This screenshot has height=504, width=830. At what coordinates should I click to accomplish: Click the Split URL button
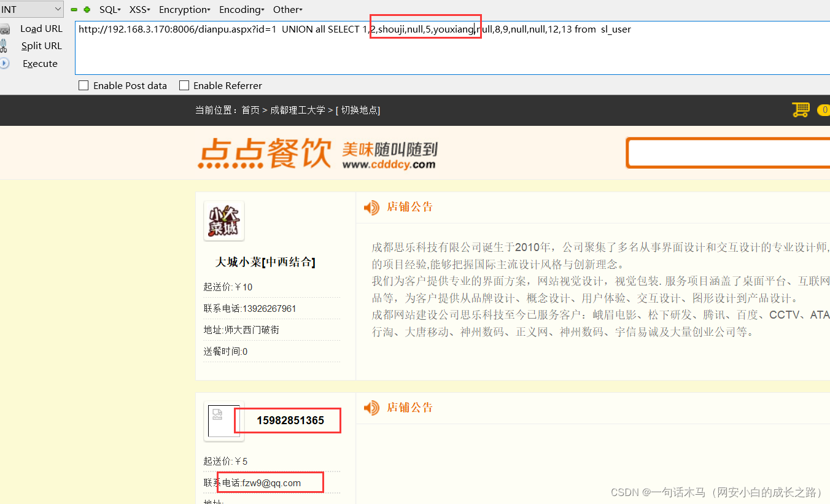pyautogui.click(x=41, y=46)
